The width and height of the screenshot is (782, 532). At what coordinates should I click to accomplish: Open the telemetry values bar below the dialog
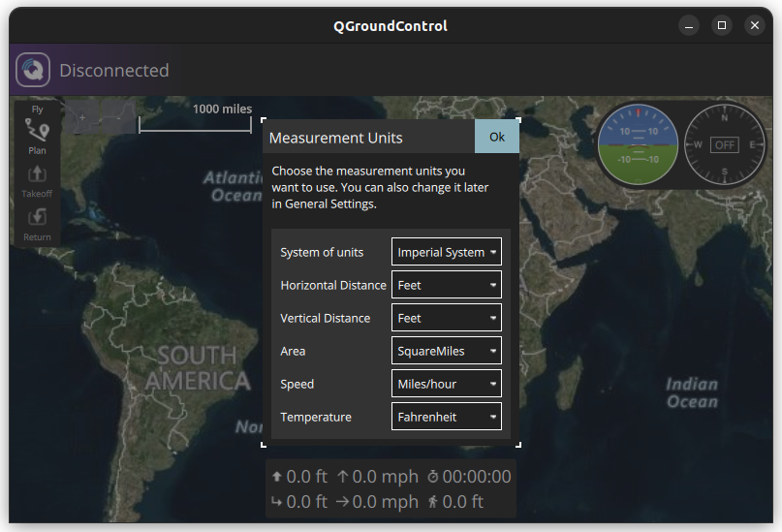click(x=391, y=488)
